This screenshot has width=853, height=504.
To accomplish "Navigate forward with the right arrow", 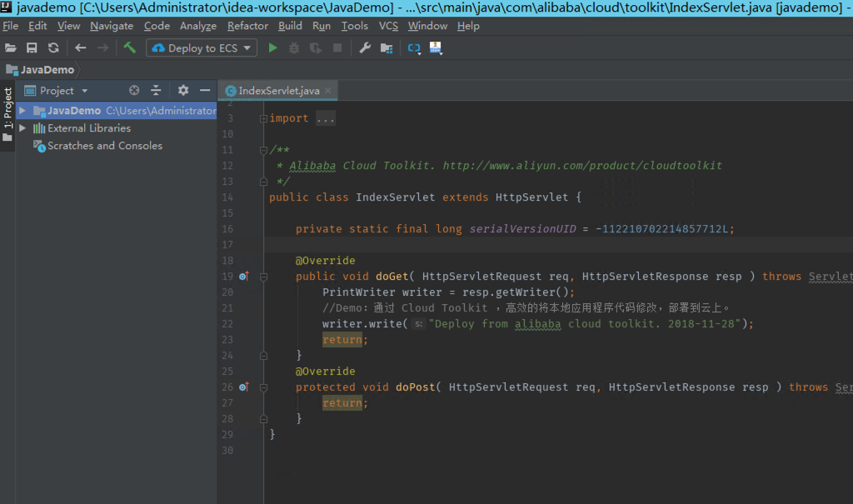I will [102, 47].
